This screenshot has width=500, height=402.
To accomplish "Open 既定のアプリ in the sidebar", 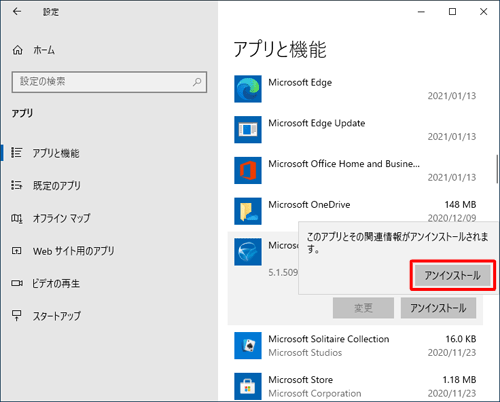I will click(x=56, y=185).
